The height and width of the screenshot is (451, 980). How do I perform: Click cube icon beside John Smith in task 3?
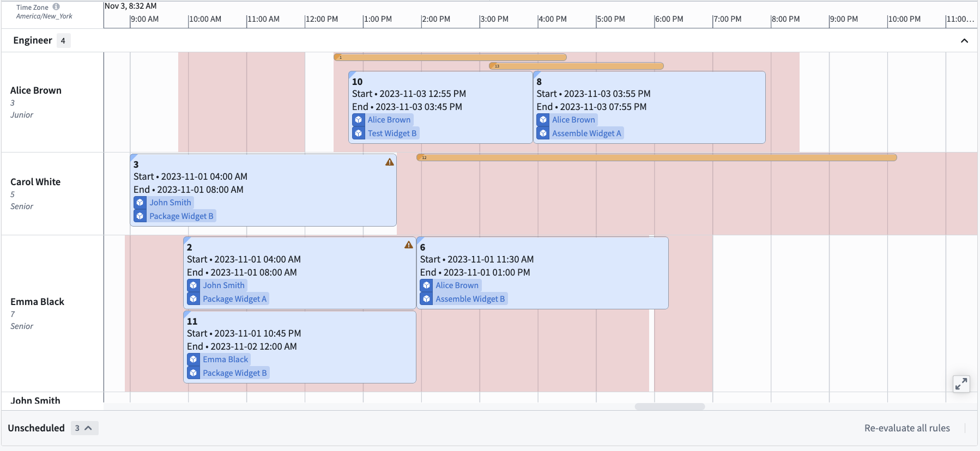coord(140,203)
